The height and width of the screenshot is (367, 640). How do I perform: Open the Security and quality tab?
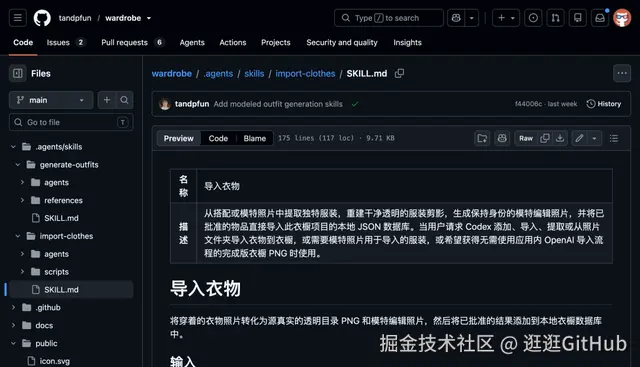click(342, 42)
